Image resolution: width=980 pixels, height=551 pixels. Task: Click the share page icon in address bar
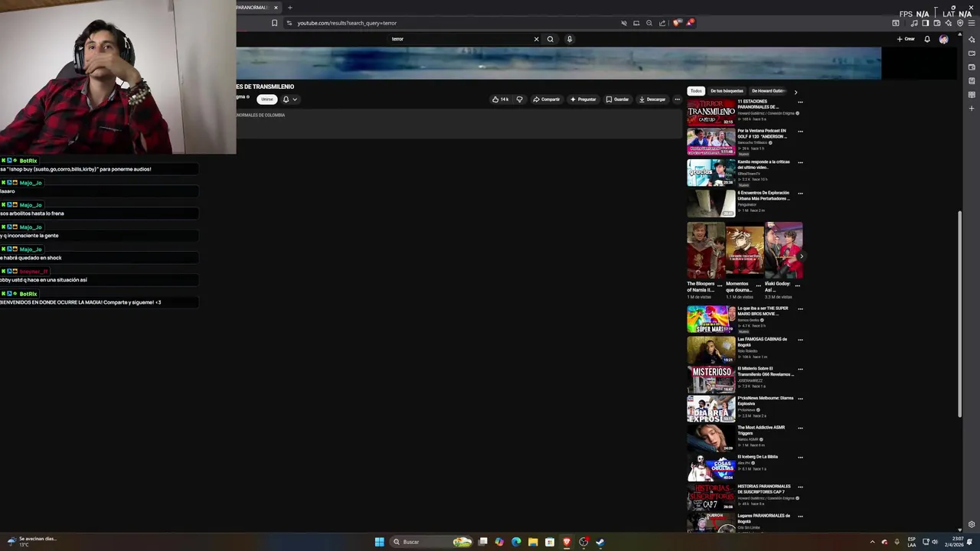pos(662,23)
